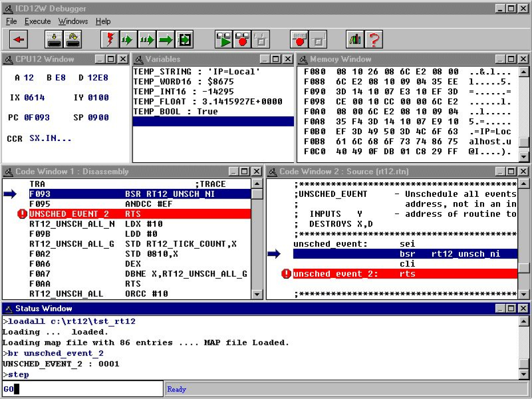This screenshot has height=399, width=532.
Task: Click the command input field containing GO
Action: coord(82,389)
